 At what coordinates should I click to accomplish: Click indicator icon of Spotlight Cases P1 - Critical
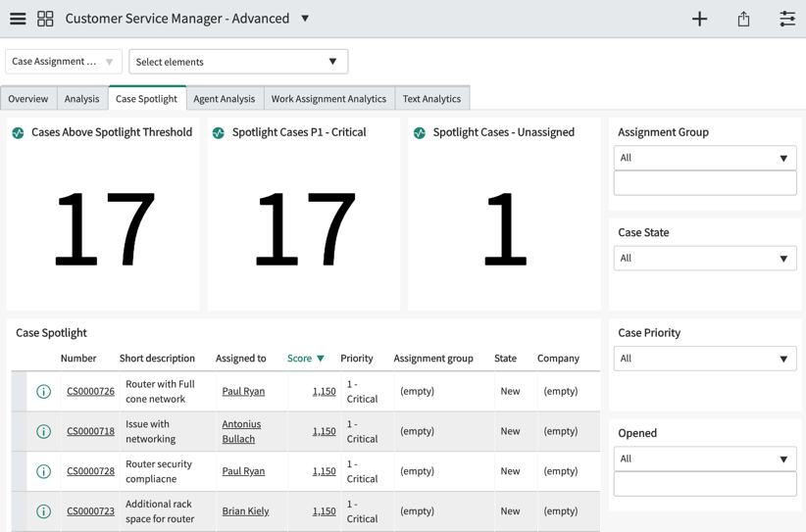[219, 133]
